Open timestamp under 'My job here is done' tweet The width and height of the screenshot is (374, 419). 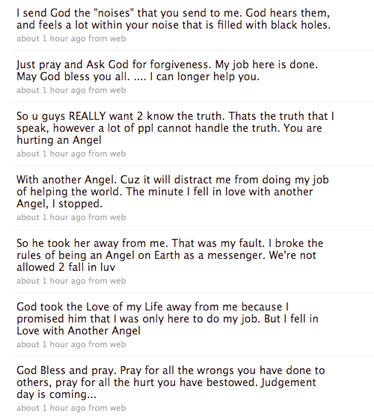(51, 90)
